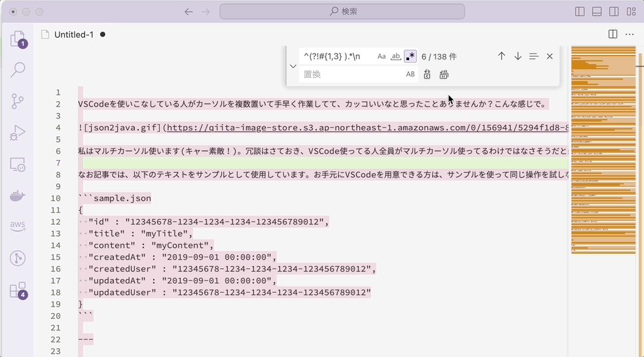Click the line number 7 in the gutter
Viewport: 644px width, 357px height.
(58, 163)
